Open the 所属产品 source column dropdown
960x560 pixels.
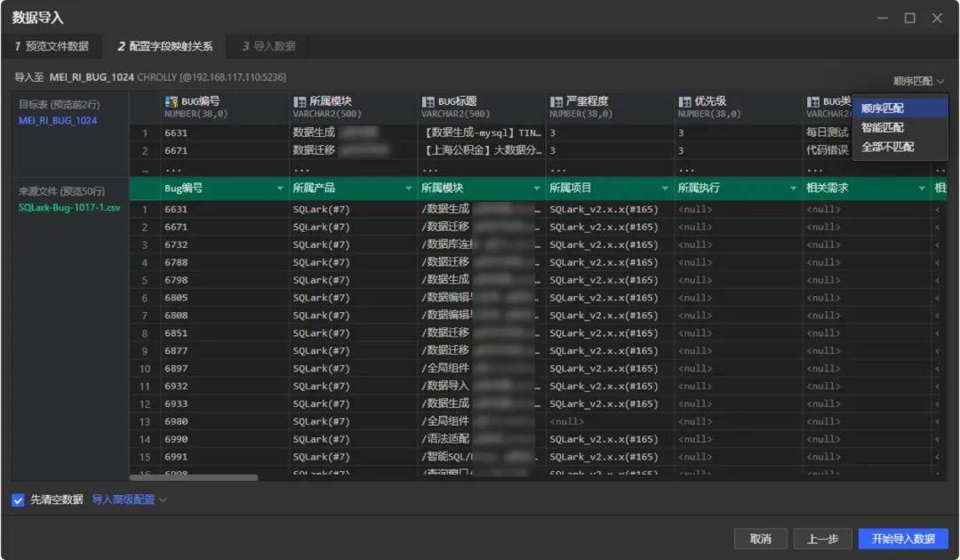click(x=408, y=188)
